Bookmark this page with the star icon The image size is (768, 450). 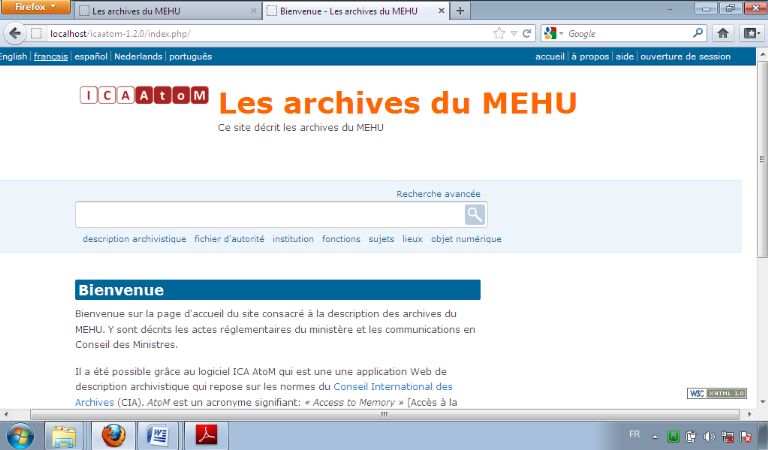click(x=499, y=33)
